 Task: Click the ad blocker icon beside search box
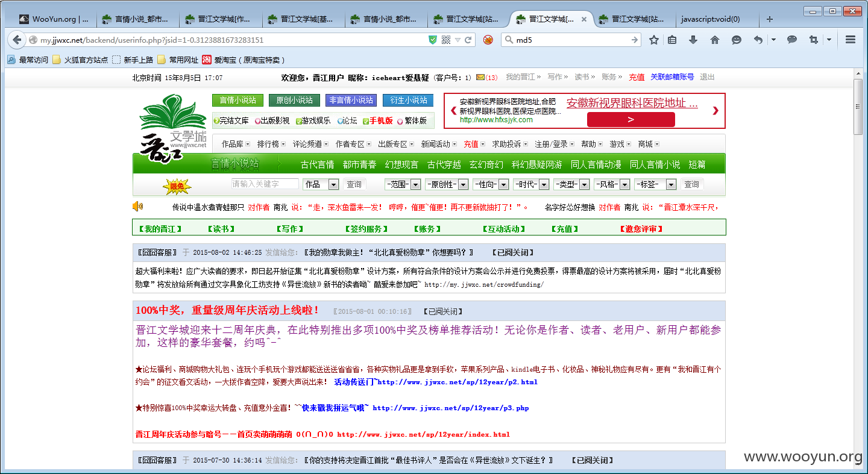488,40
